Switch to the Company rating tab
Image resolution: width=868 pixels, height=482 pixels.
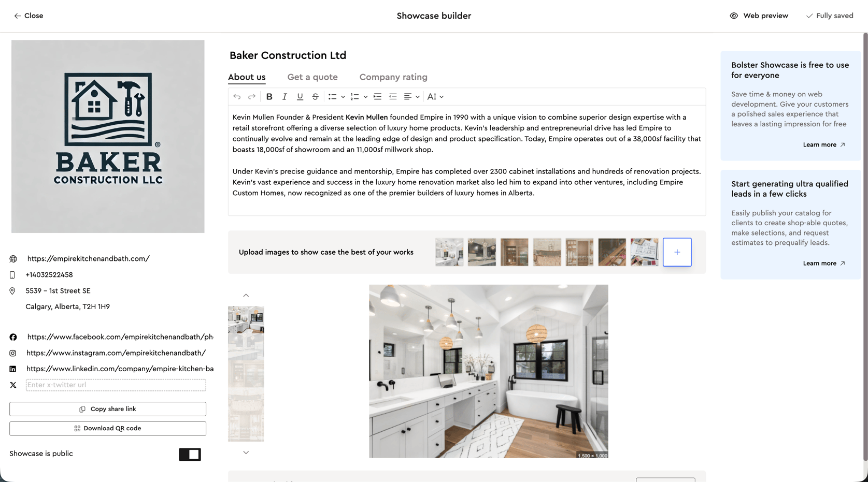393,77
